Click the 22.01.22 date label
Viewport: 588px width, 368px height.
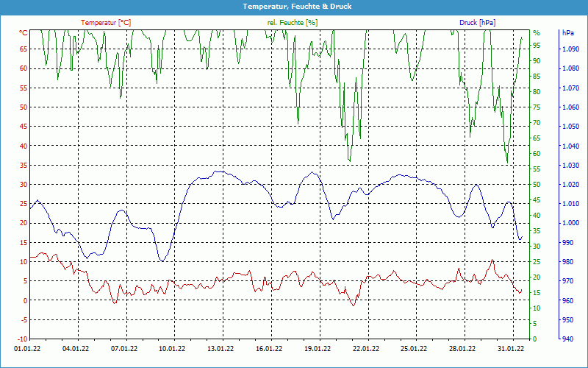[365, 350]
